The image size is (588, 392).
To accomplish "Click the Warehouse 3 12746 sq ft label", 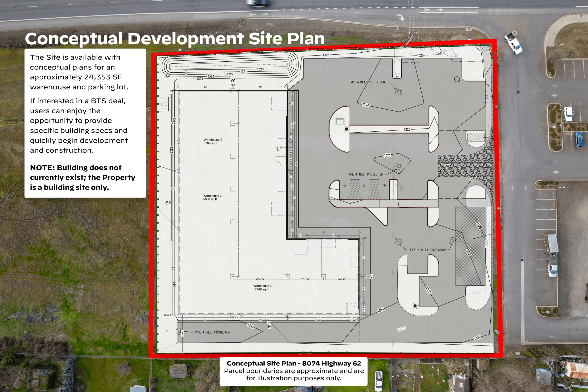I will tap(262, 287).
